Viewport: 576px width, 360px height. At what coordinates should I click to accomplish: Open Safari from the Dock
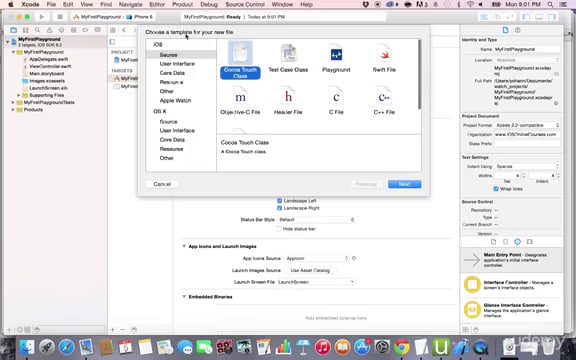tap(66, 347)
